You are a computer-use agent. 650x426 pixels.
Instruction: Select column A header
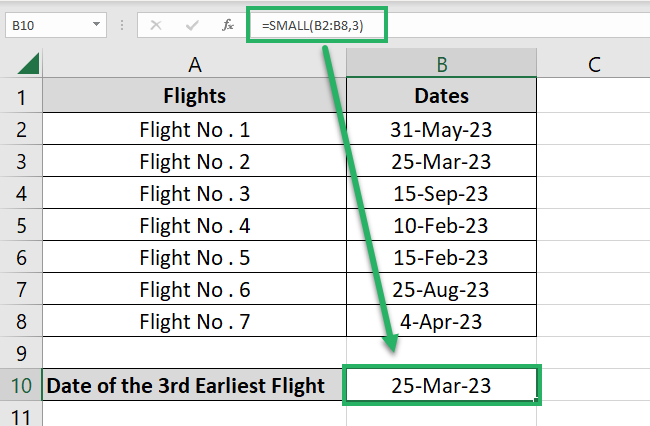[195, 65]
